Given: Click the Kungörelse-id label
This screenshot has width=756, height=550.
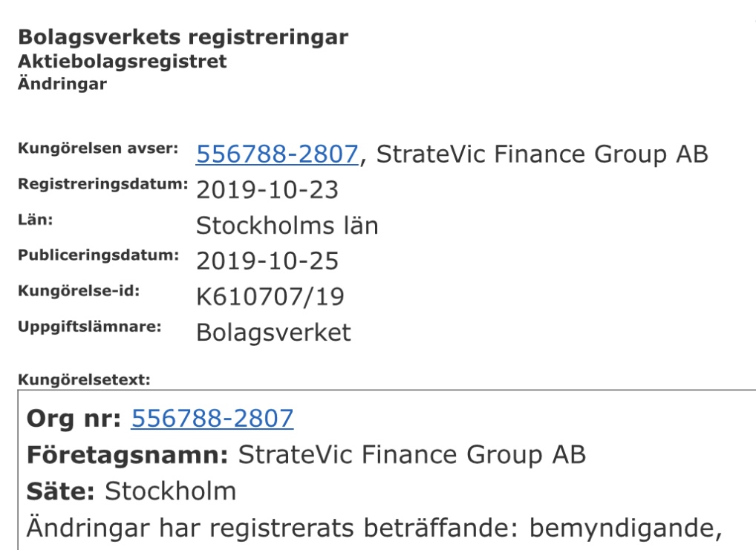Looking at the screenshot, I should [x=79, y=291].
